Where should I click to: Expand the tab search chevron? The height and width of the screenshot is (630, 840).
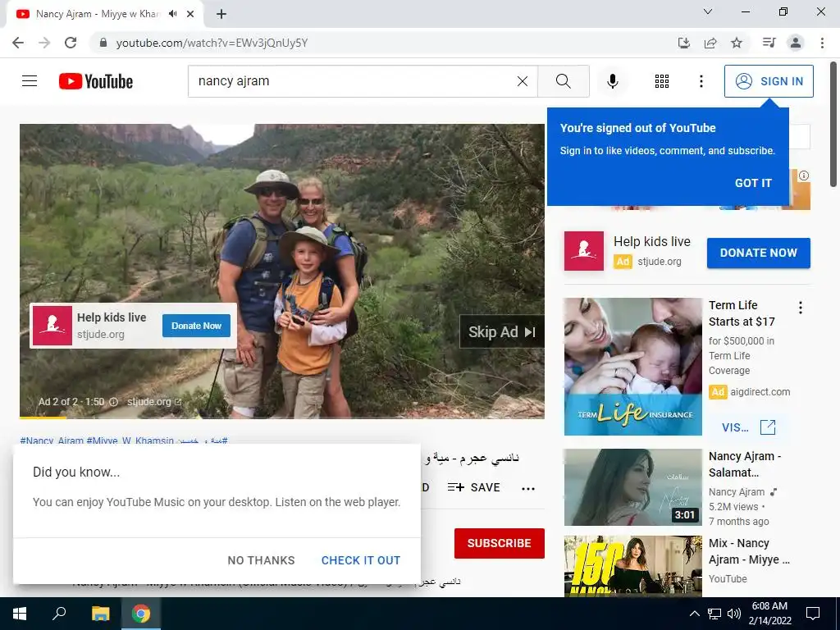click(x=708, y=11)
